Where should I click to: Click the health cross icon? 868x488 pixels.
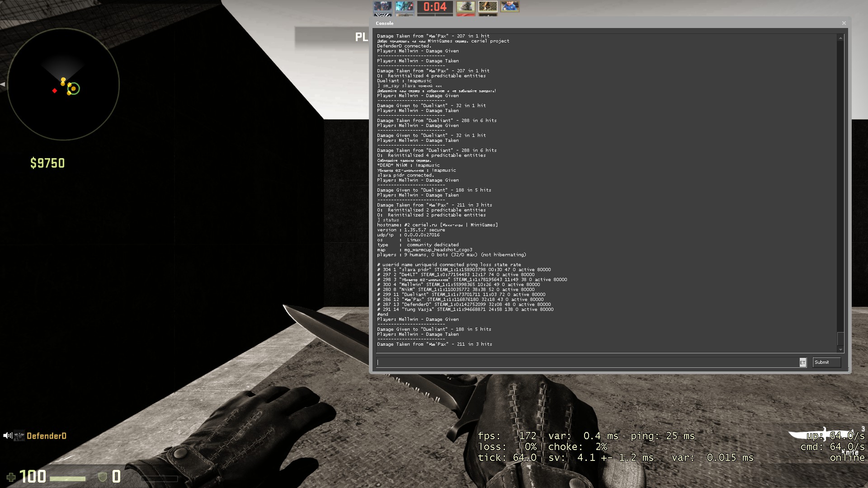[x=11, y=477]
